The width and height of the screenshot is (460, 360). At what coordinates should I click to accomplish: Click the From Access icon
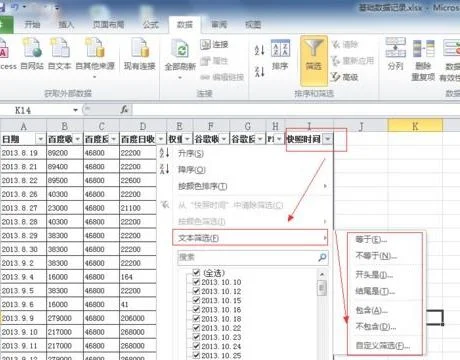[3, 49]
